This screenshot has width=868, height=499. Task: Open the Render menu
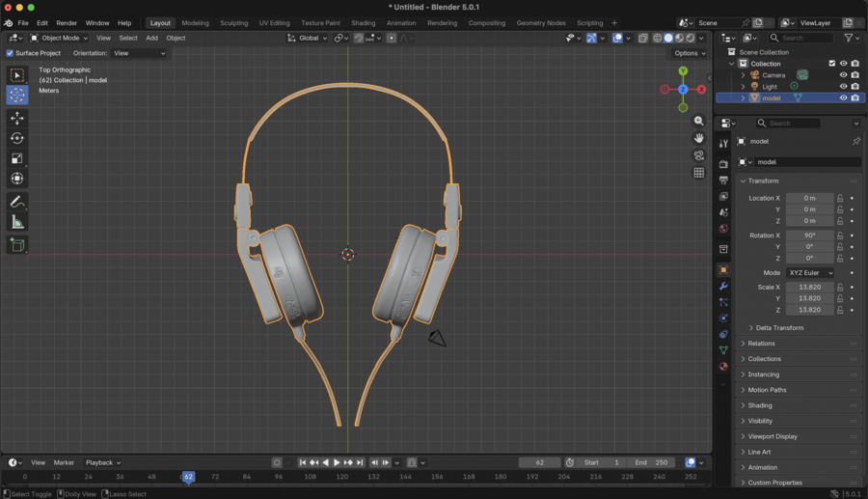click(67, 23)
